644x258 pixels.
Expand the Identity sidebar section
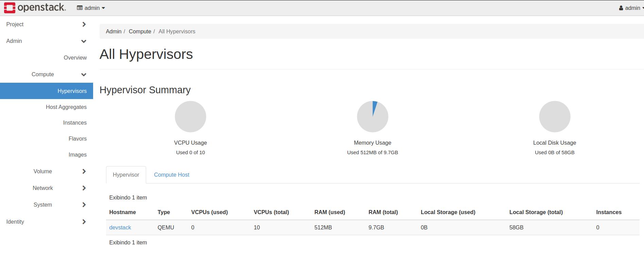pos(46,222)
